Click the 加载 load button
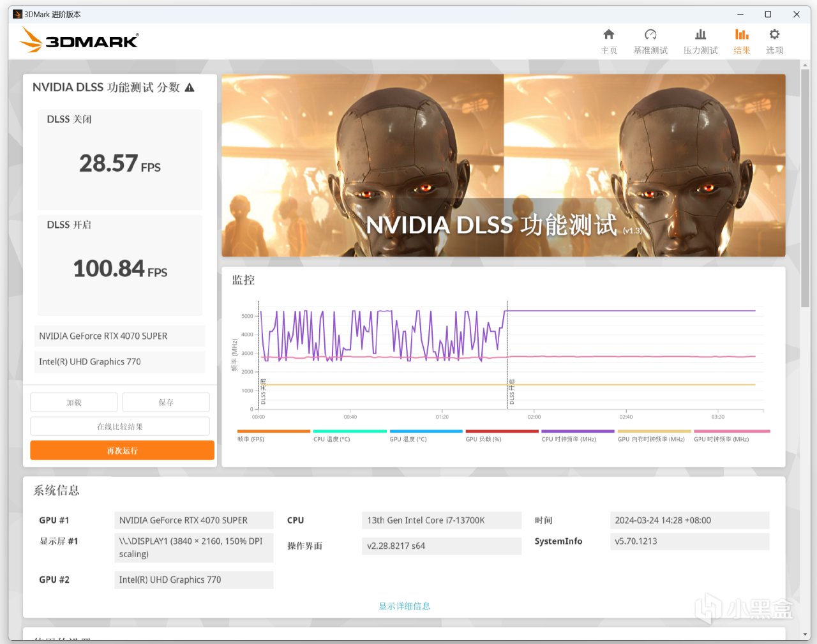This screenshot has height=644, width=817. pos(74,402)
